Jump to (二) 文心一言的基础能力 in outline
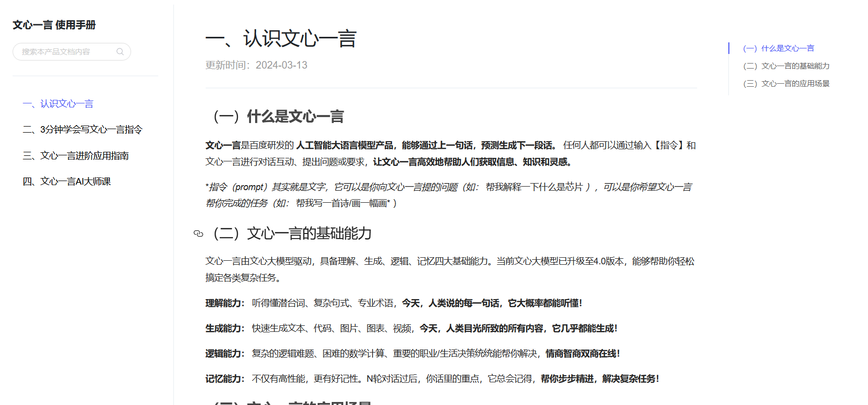The height and width of the screenshot is (405, 868). pyautogui.click(x=786, y=66)
